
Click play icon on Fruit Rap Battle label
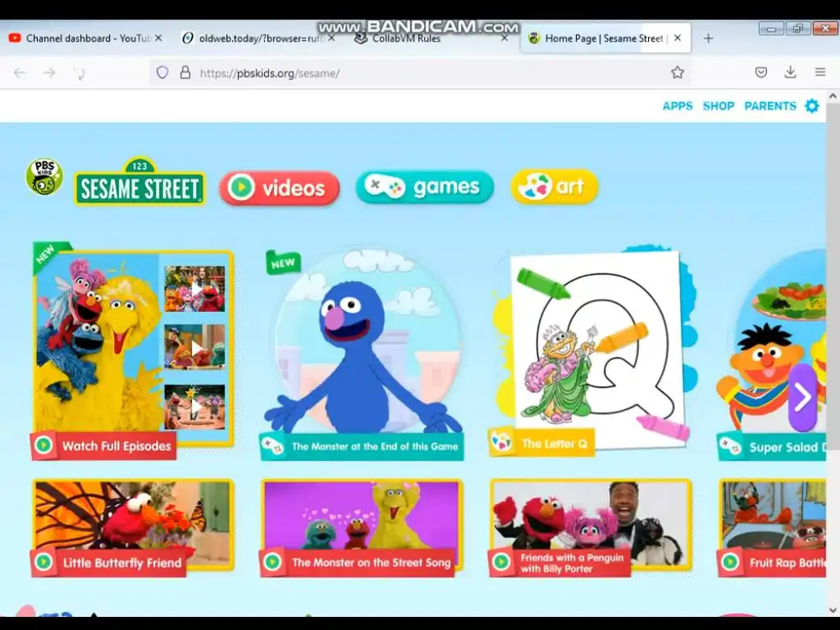point(729,562)
